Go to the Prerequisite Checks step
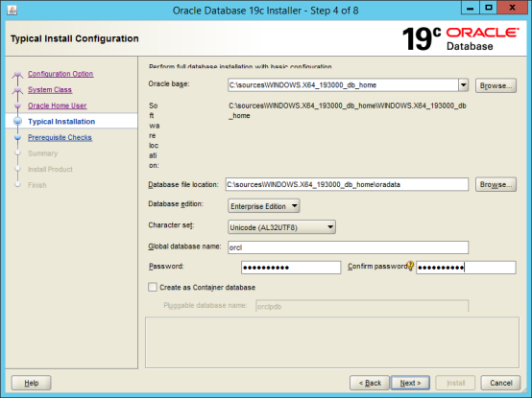Viewport: 532px width, 399px height. point(60,137)
